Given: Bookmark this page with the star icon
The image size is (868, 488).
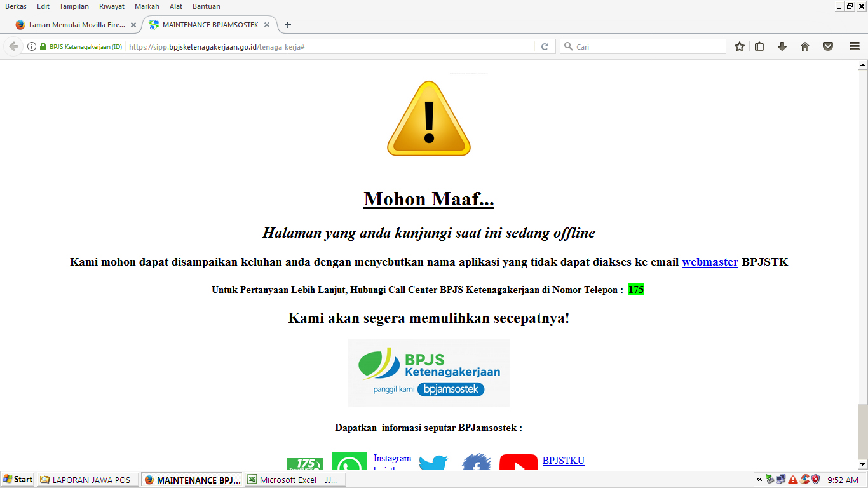Looking at the screenshot, I should coord(739,46).
